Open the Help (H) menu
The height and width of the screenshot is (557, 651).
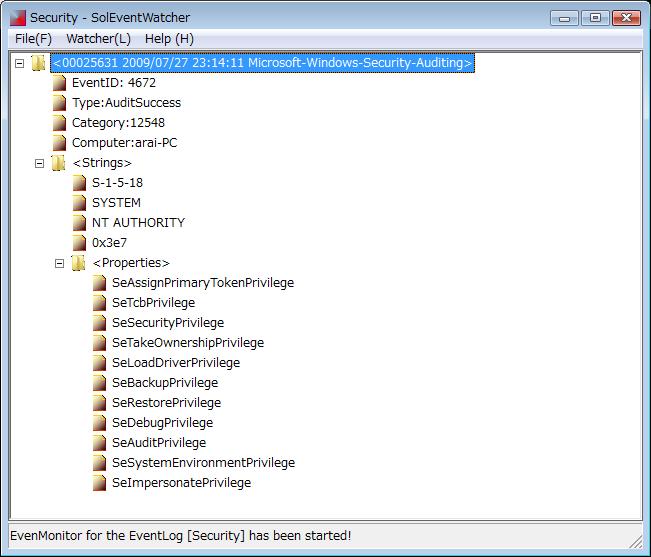click(169, 39)
